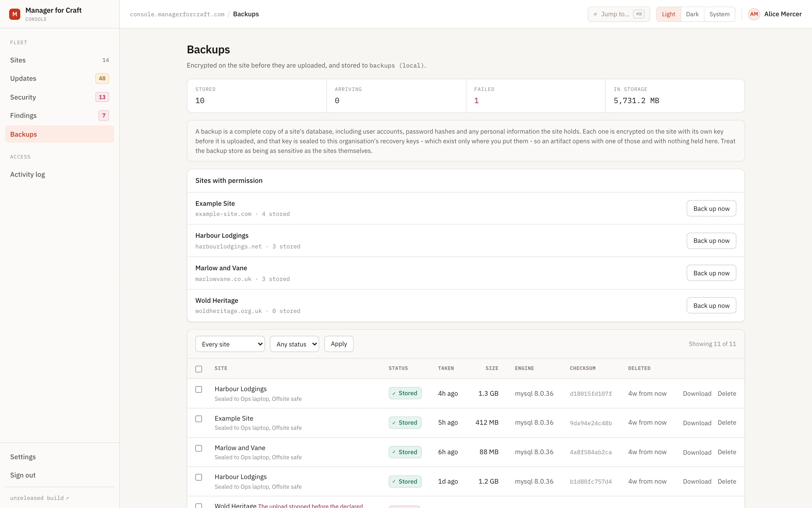Click the TAKEN column header

[446, 368]
